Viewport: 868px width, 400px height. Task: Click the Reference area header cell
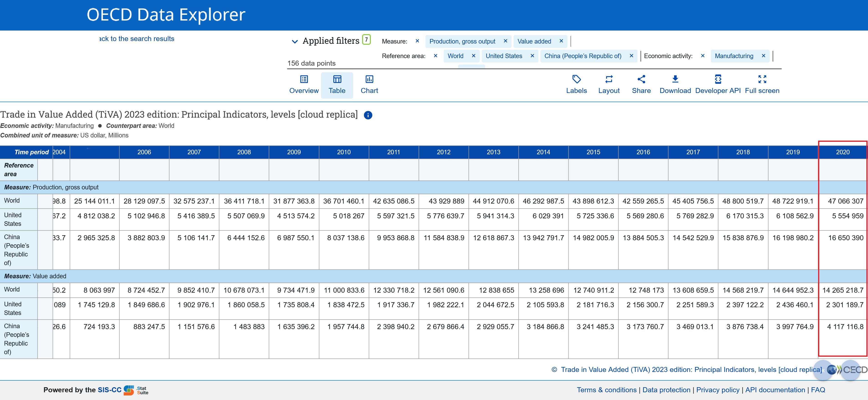18,170
